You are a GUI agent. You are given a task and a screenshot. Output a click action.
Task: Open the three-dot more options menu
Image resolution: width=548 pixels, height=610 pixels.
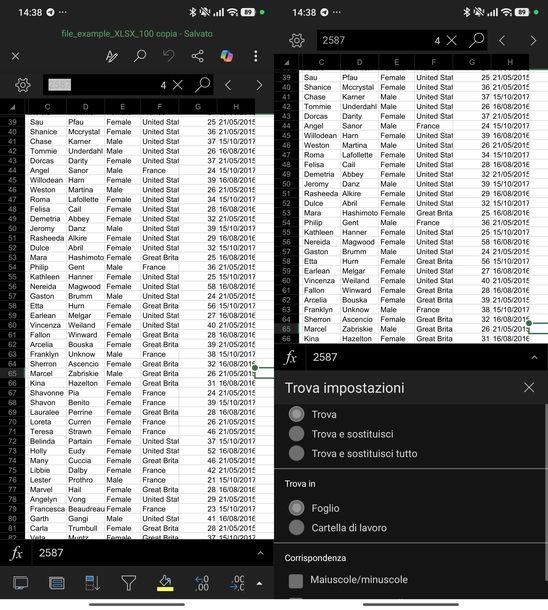click(256, 56)
